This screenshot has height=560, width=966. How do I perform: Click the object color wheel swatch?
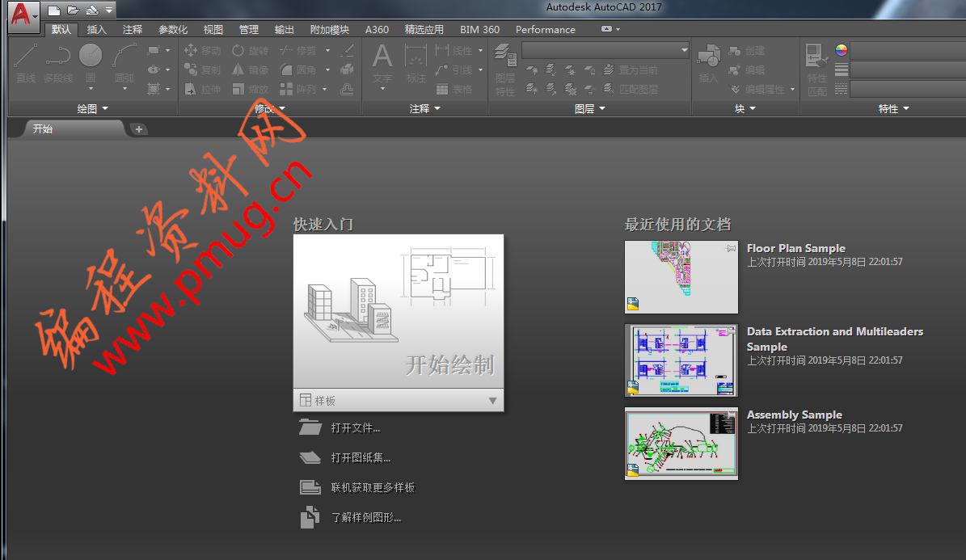pos(841,51)
